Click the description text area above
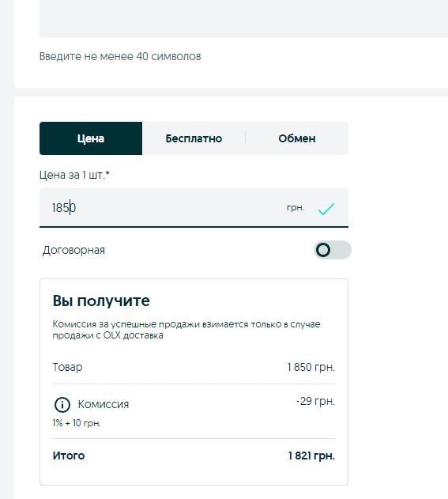448x499 pixels. pyautogui.click(x=243, y=18)
